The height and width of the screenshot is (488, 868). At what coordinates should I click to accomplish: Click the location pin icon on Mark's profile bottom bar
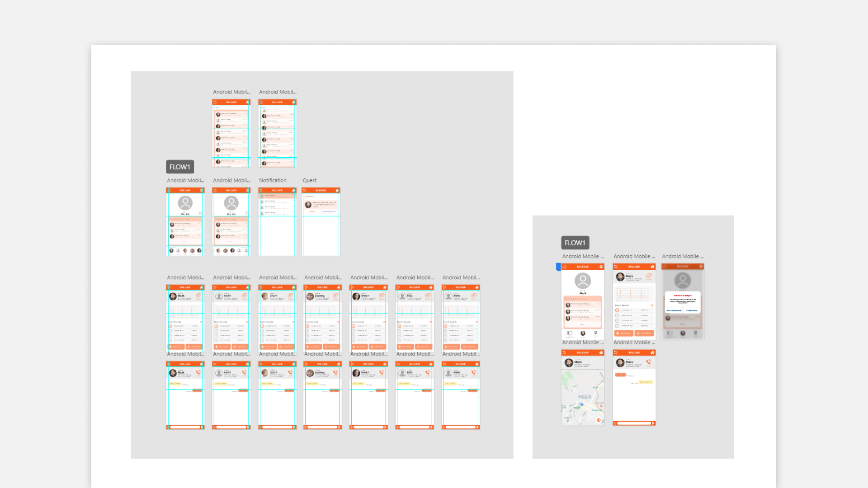(596, 333)
